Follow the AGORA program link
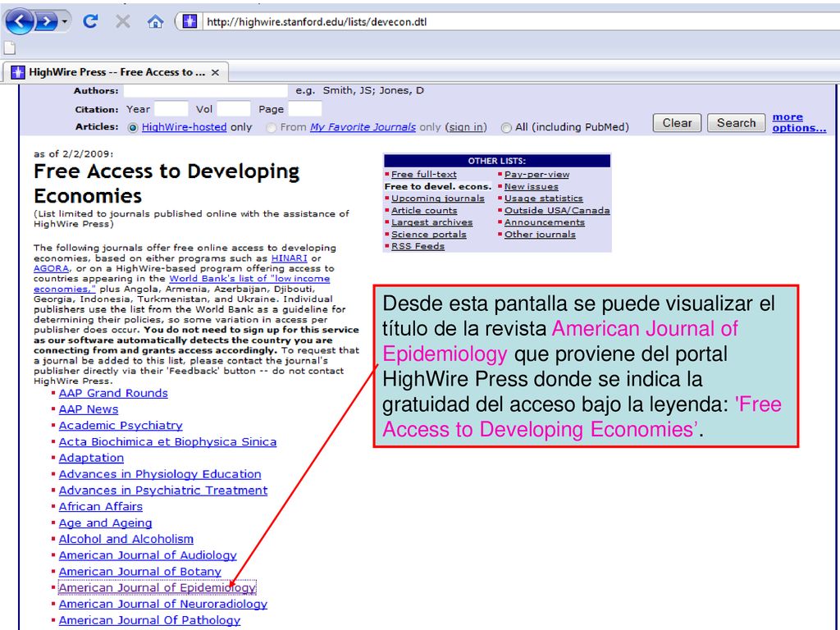 [x=52, y=268]
